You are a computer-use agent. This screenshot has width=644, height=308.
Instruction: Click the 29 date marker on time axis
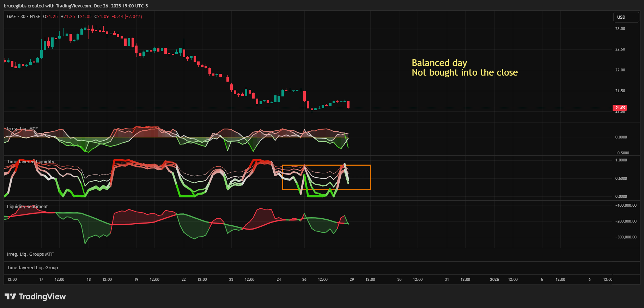[x=352, y=279]
